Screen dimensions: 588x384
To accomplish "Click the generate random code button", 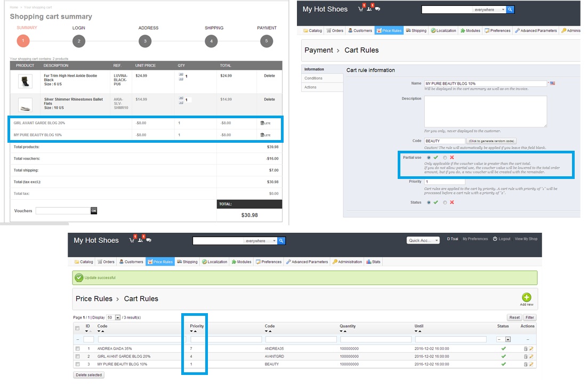I will [x=492, y=141].
